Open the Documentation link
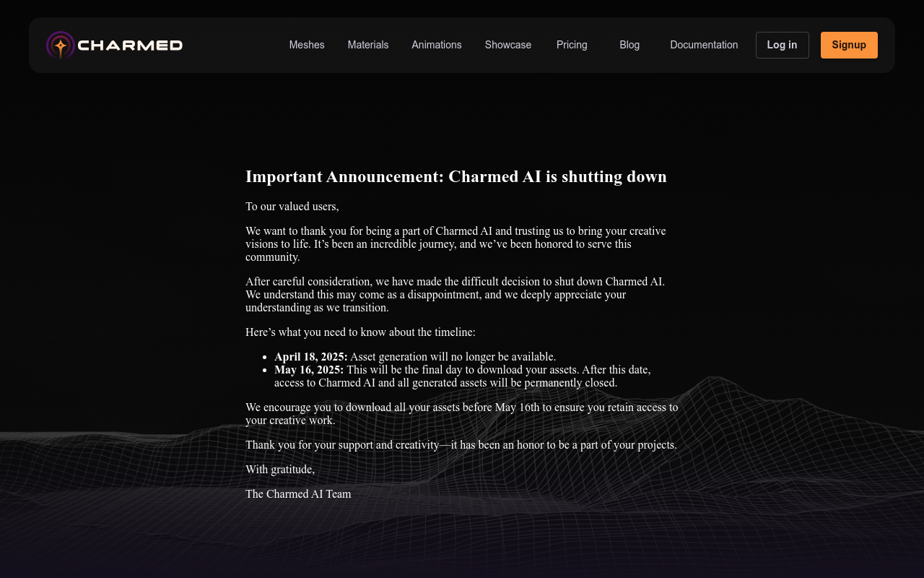Viewport: 924px width, 578px height. pyautogui.click(x=704, y=45)
